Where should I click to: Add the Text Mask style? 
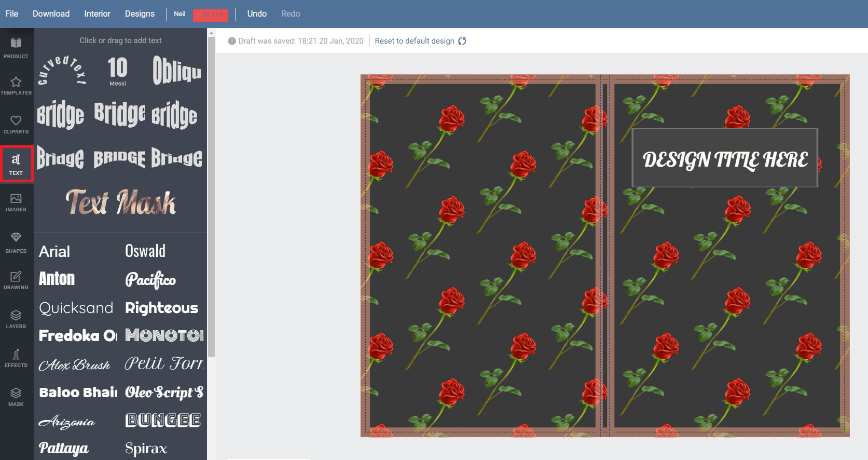pyautogui.click(x=120, y=202)
